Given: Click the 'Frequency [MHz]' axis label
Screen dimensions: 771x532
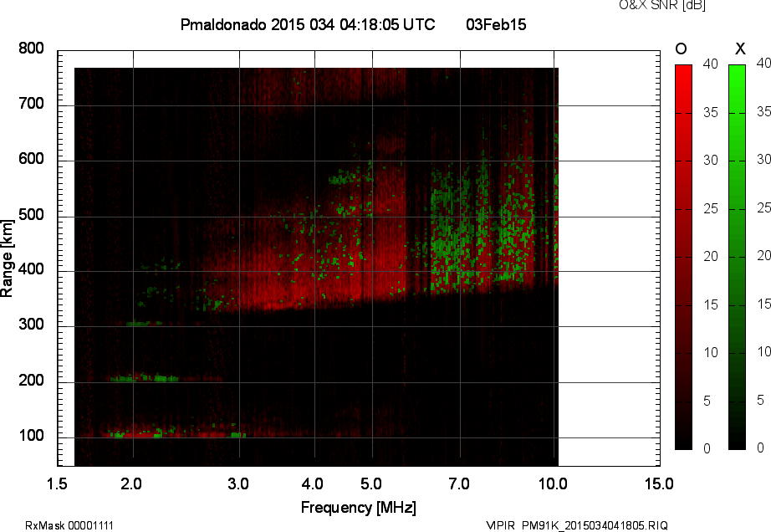Looking at the screenshot, I should coord(359,508).
